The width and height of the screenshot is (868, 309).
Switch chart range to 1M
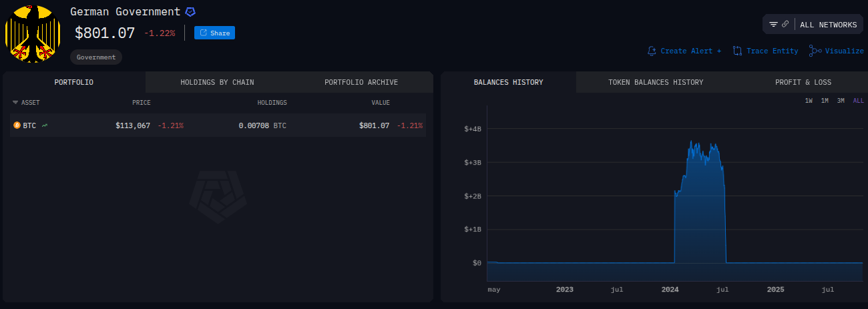click(x=825, y=101)
